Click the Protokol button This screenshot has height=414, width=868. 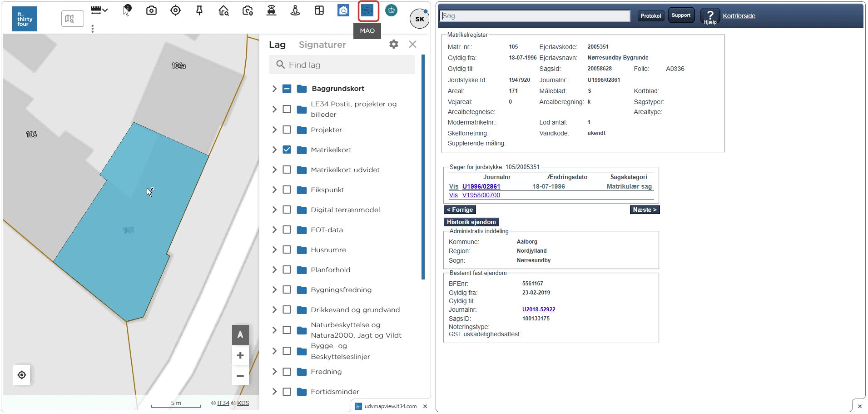click(x=651, y=16)
